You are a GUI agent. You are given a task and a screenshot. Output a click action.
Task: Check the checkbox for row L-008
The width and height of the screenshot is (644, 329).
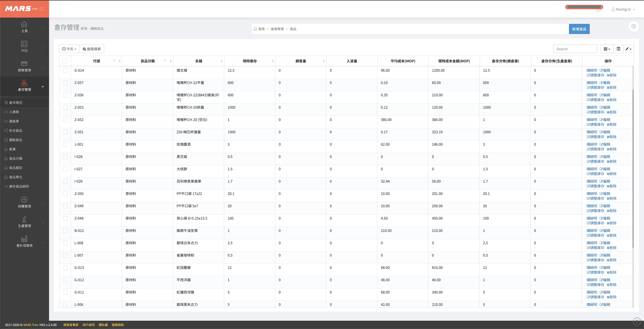pyautogui.click(x=65, y=243)
